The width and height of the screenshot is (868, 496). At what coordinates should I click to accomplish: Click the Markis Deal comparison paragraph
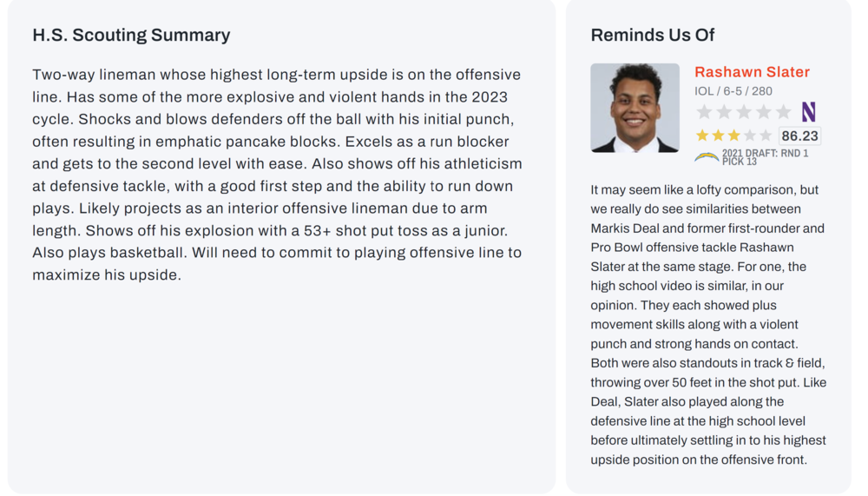[x=707, y=324]
